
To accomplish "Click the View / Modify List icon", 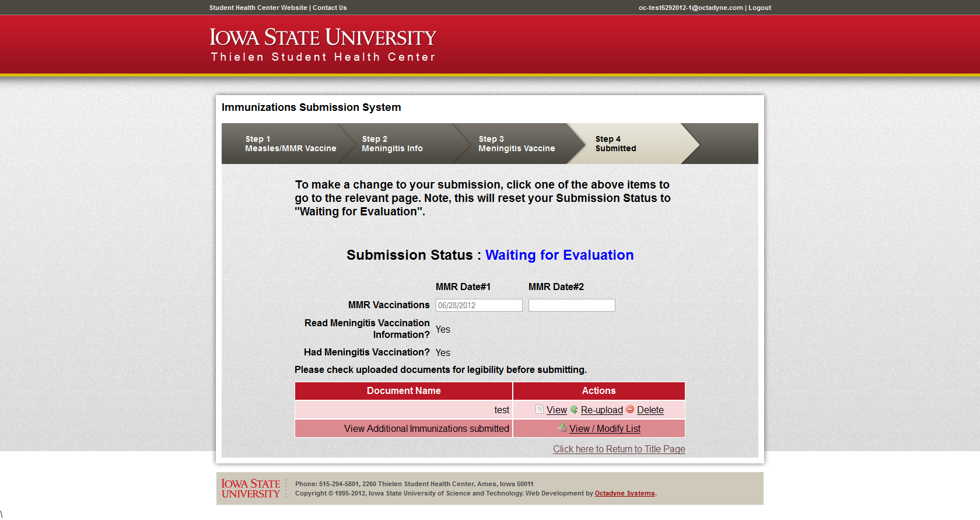I will (x=562, y=428).
